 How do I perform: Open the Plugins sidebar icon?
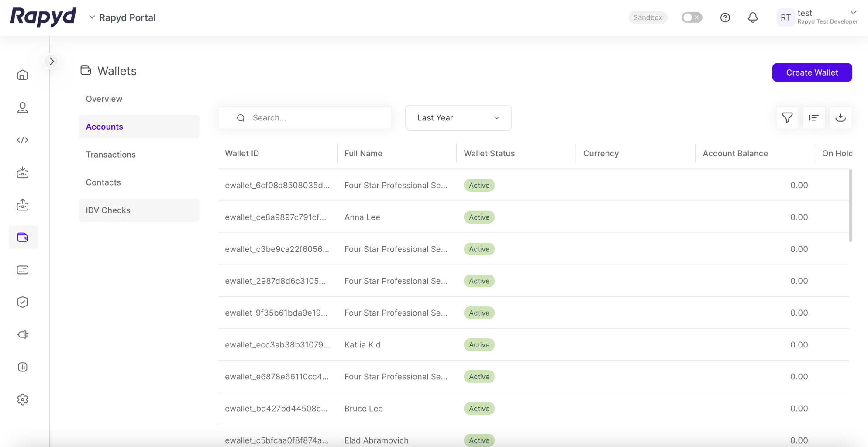(x=23, y=334)
